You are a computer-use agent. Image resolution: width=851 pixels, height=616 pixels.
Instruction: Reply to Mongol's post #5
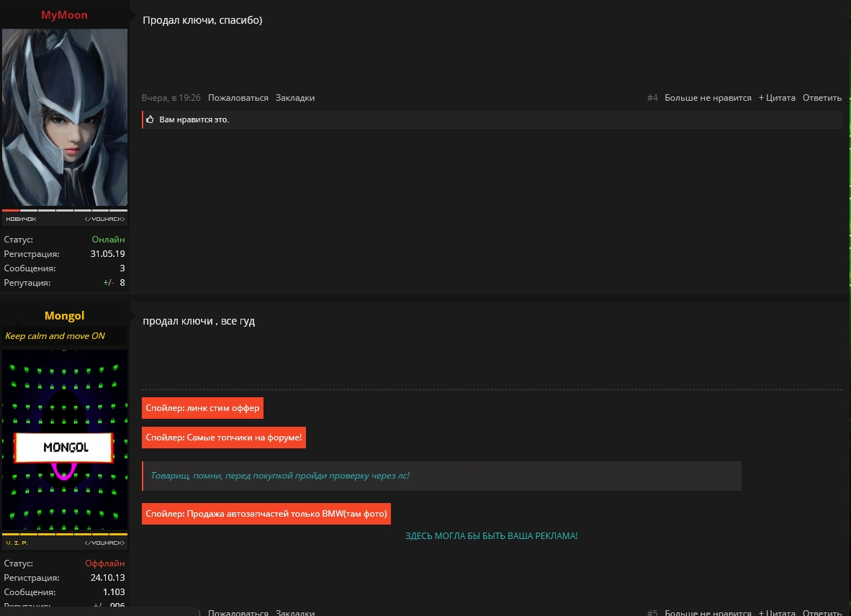point(821,612)
